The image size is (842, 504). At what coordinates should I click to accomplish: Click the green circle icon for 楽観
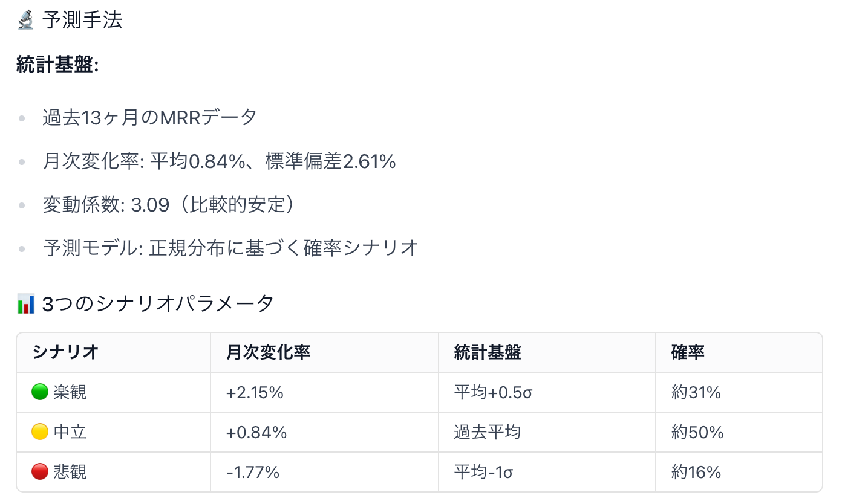click(39, 392)
